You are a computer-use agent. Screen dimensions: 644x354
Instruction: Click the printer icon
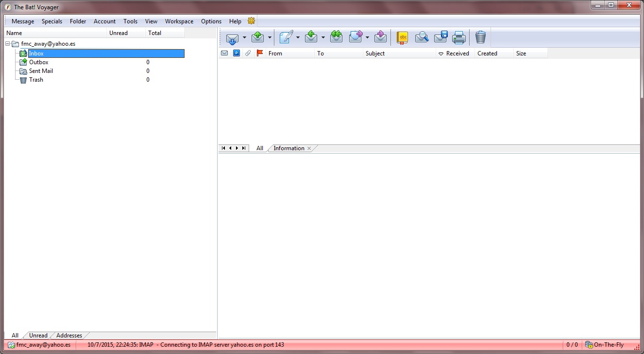tap(459, 37)
